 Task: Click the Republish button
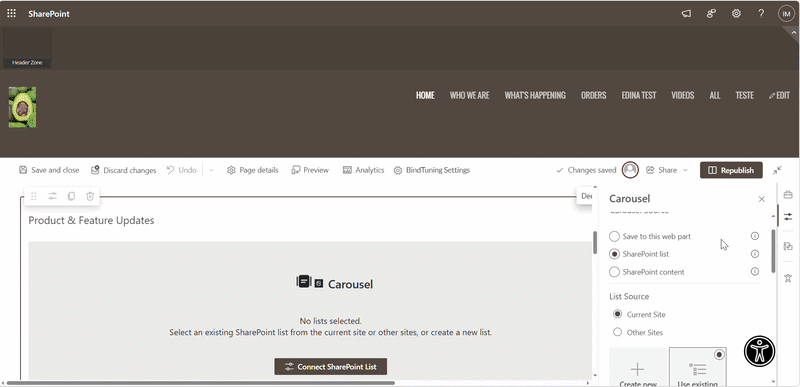coord(731,170)
